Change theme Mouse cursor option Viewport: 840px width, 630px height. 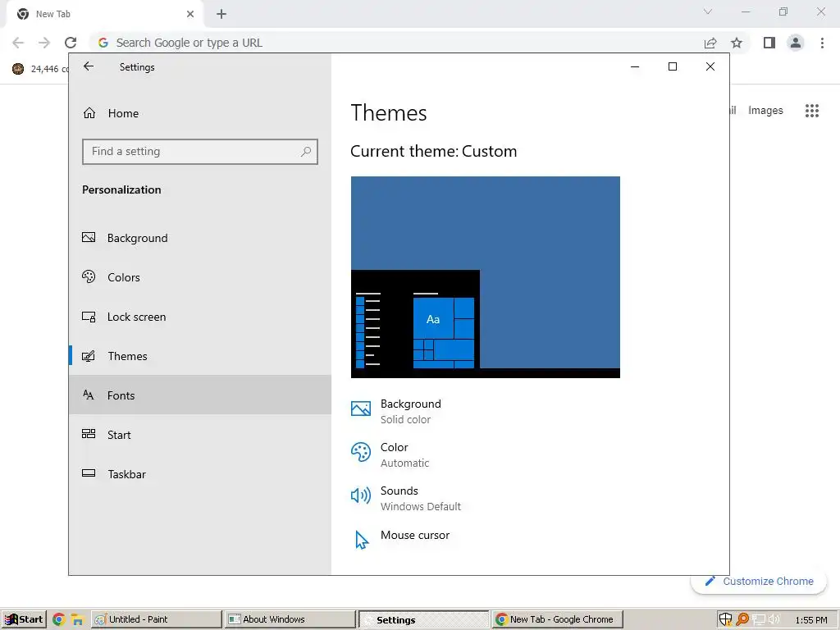pos(400,538)
